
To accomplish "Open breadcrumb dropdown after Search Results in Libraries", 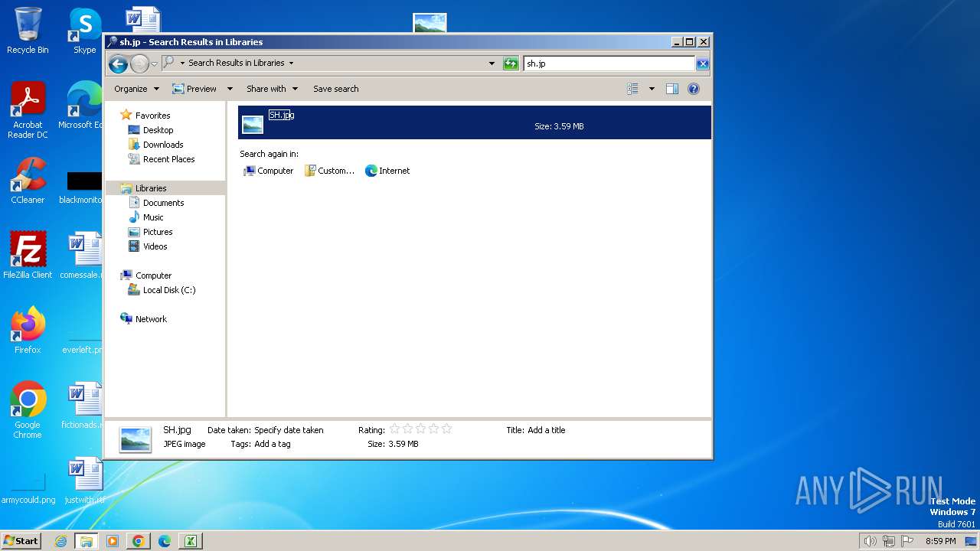I will (291, 64).
